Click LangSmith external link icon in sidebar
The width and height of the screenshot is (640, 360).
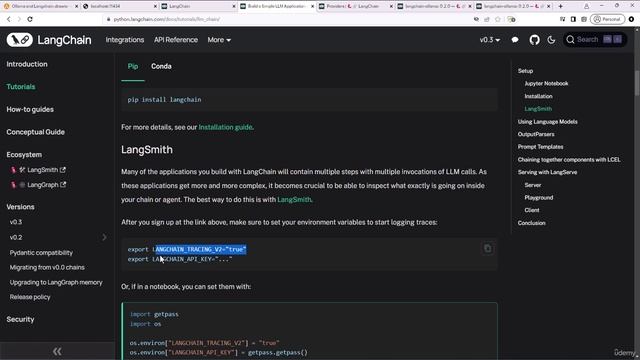tap(62, 170)
